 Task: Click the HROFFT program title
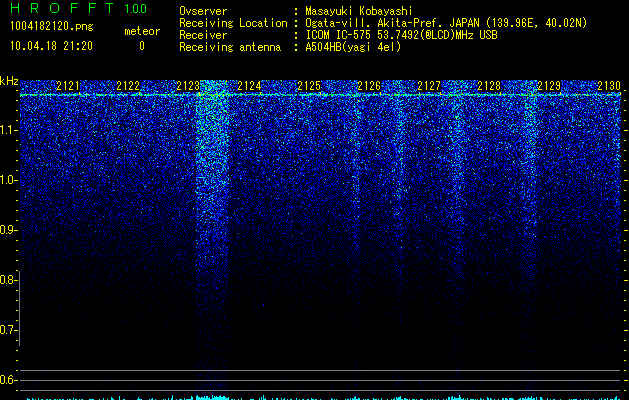click(x=61, y=8)
